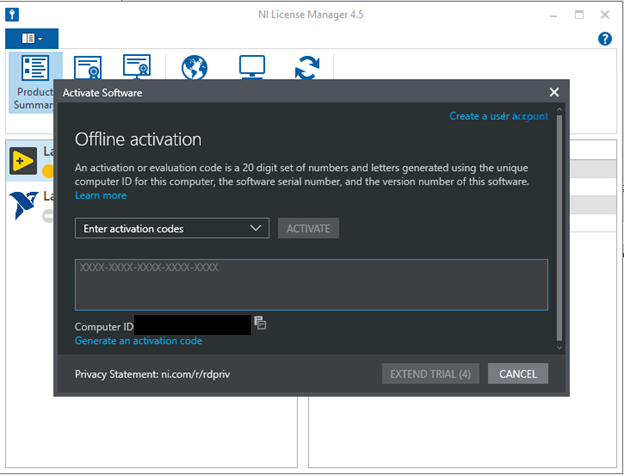The width and height of the screenshot is (624, 475).
Task: Click the computer monitor icon in the toolbar
Action: (x=252, y=67)
